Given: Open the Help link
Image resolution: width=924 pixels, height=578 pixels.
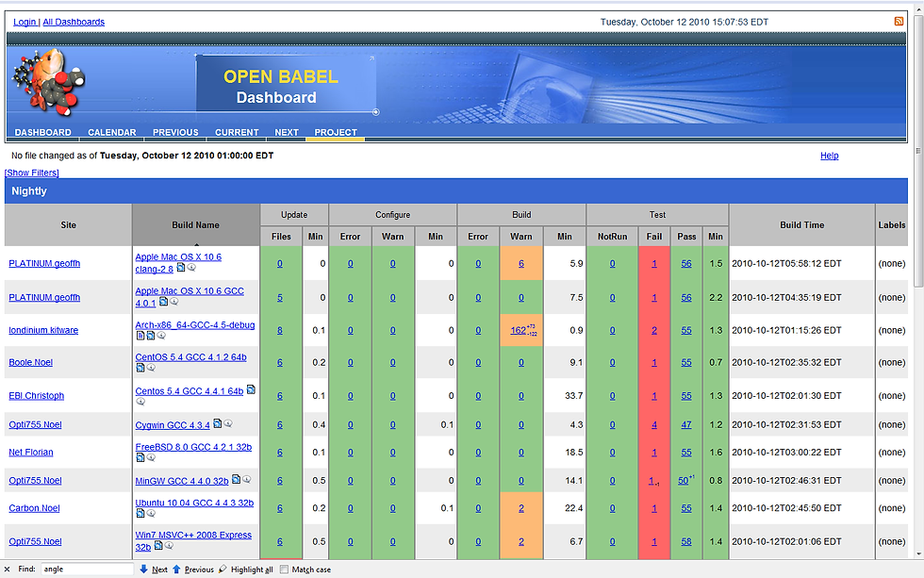Looking at the screenshot, I should (829, 156).
